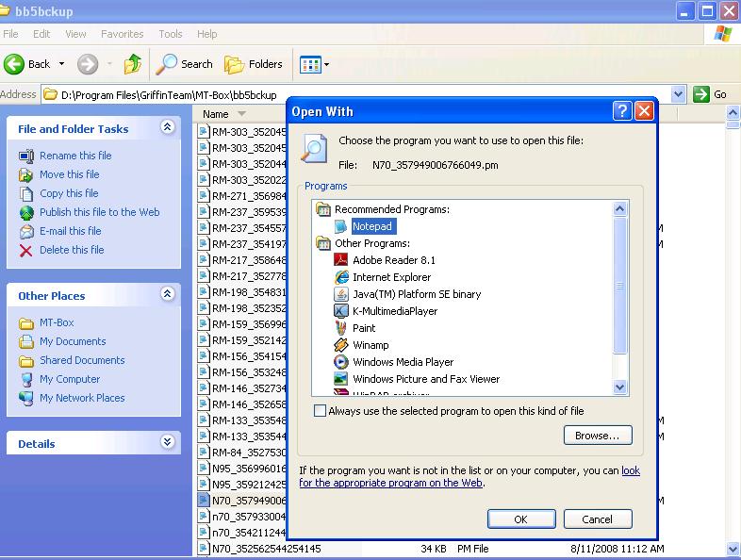Viewport: 741px width, 560px height.
Task: Click red X Delete this file icon
Action: (x=26, y=250)
